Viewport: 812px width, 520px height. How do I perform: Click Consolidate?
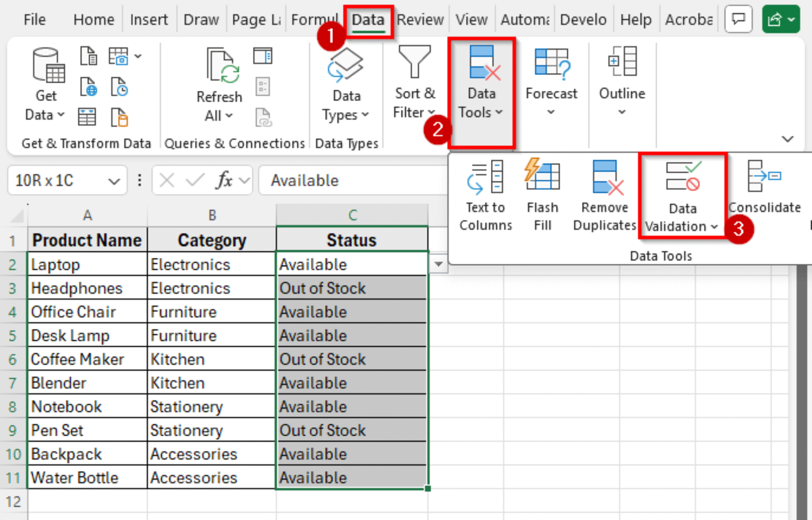(x=765, y=187)
